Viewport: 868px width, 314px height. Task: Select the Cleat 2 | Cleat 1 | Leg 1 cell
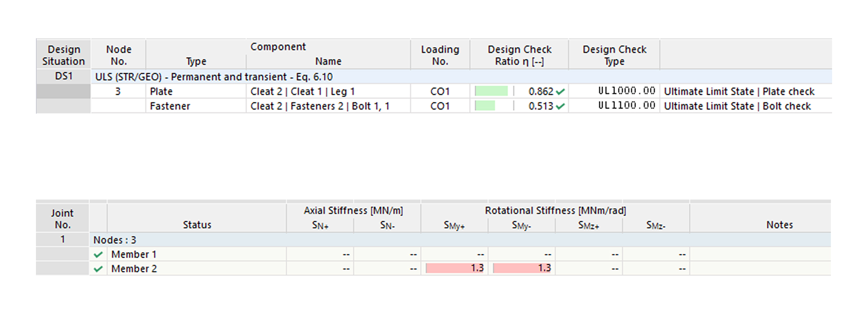tap(302, 91)
